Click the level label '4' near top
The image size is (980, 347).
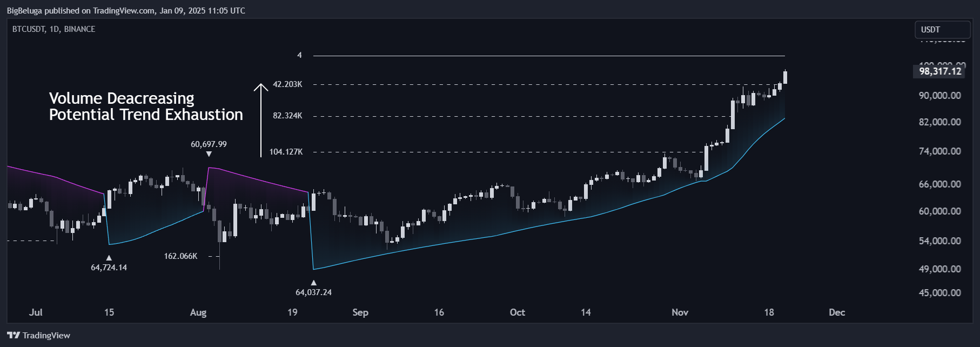[299, 55]
